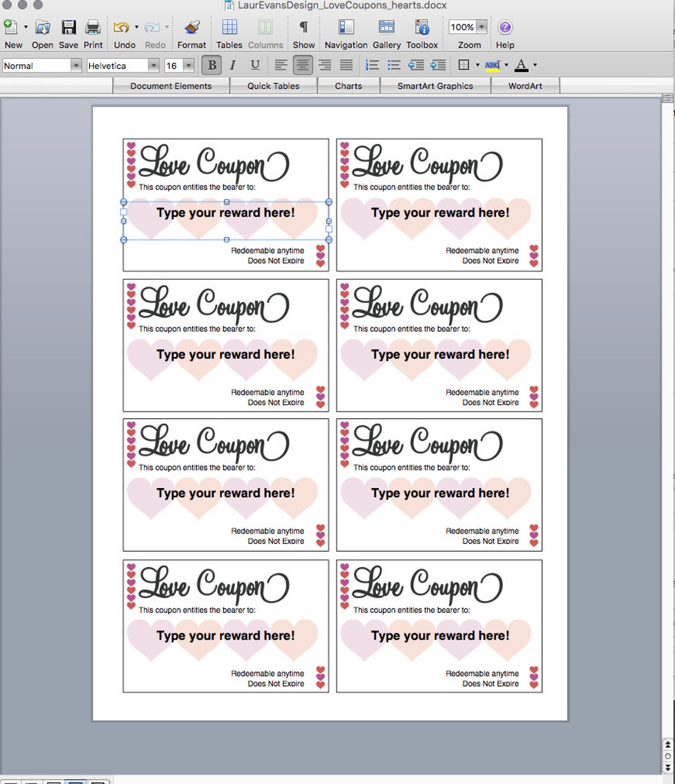Align text right
Screen dimensions: 675x784
point(325,65)
